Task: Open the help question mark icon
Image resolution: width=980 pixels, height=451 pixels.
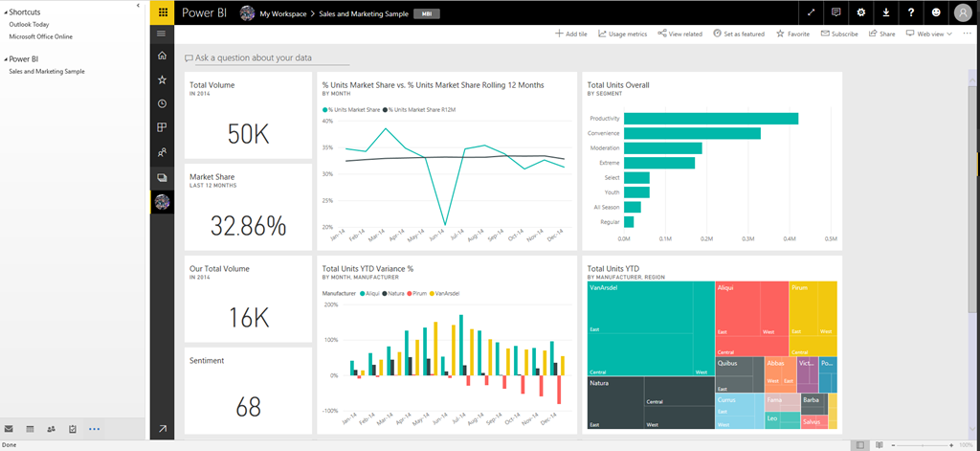Action: tap(910, 13)
